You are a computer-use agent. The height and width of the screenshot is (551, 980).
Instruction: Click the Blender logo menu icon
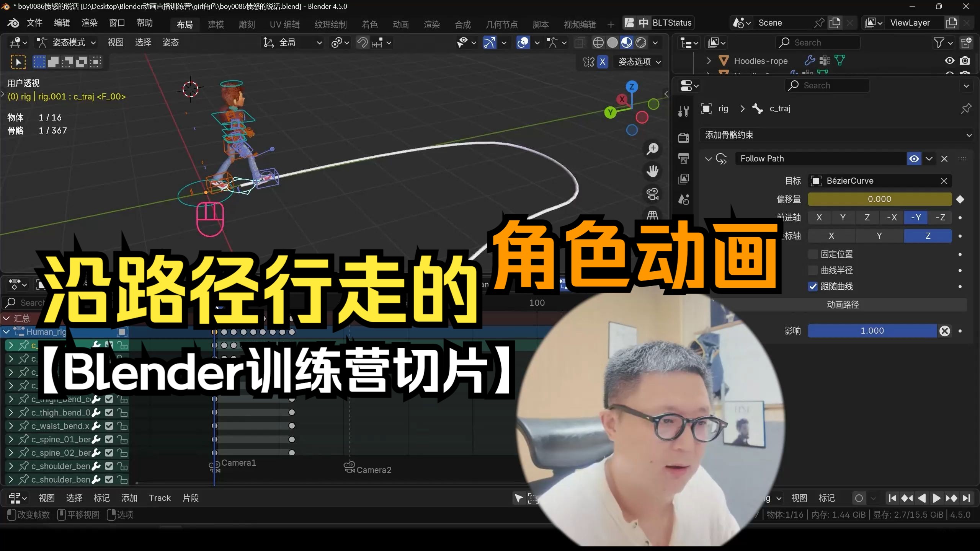tap(13, 23)
